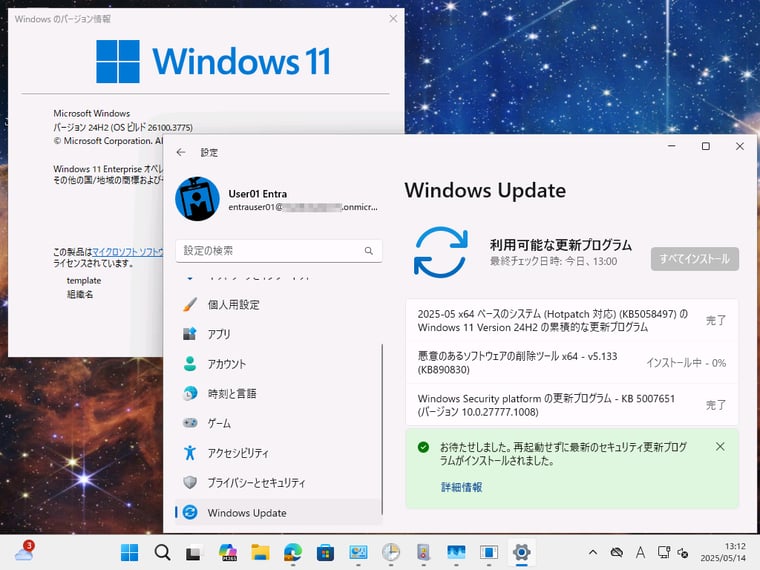Click the network tray icon
This screenshot has width=760, height=570.
pos(664,552)
